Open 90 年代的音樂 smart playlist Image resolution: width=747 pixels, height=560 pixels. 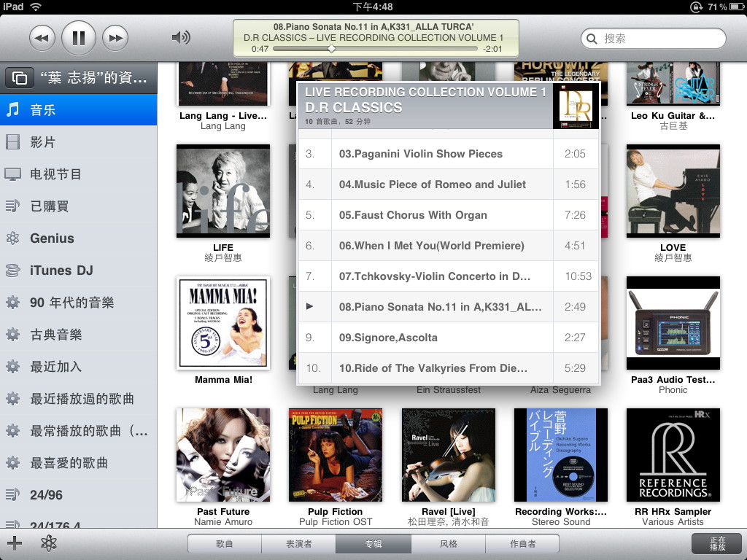[x=79, y=303]
